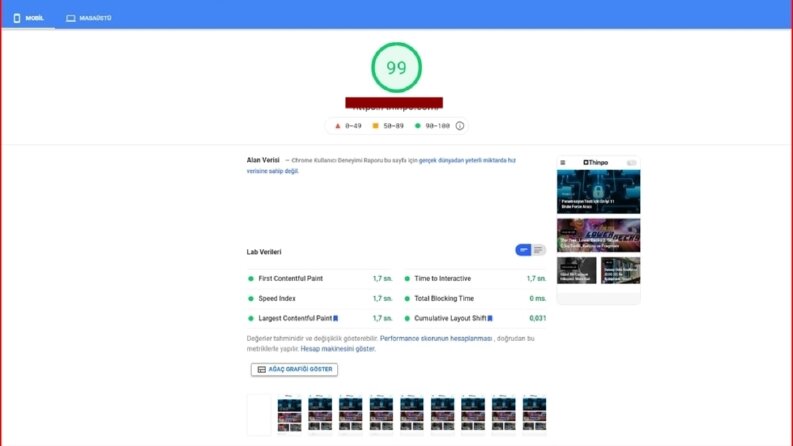Click the green dot beside Time to Interactive
Viewport: 793px width, 446px height.
point(407,279)
